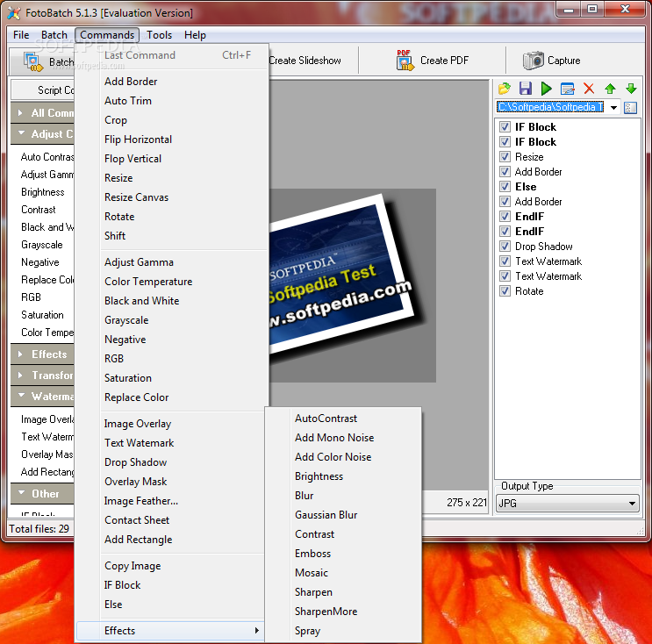The width and height of the screenshot is (652, 644).
Task: Open the script path dropdown arrow
Action: 613,108
